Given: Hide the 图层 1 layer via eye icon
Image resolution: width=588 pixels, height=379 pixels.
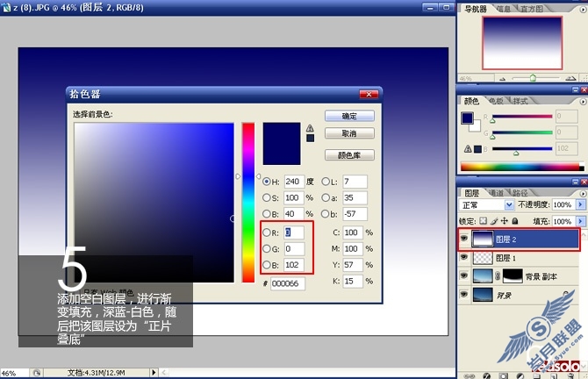Looking at the screenshot, I should tap(464, 257).
